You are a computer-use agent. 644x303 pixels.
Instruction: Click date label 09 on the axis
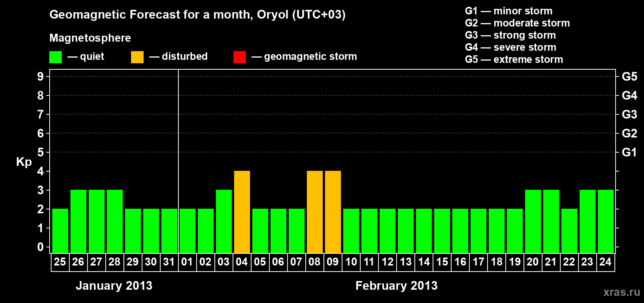(333, 262)
